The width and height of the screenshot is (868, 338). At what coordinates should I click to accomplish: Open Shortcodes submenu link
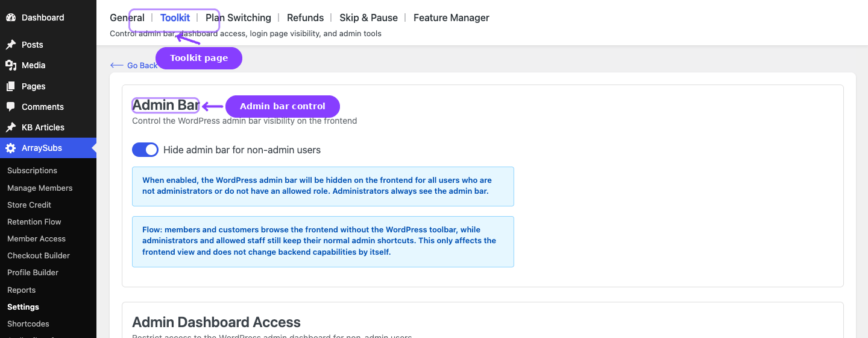point(28,324)
